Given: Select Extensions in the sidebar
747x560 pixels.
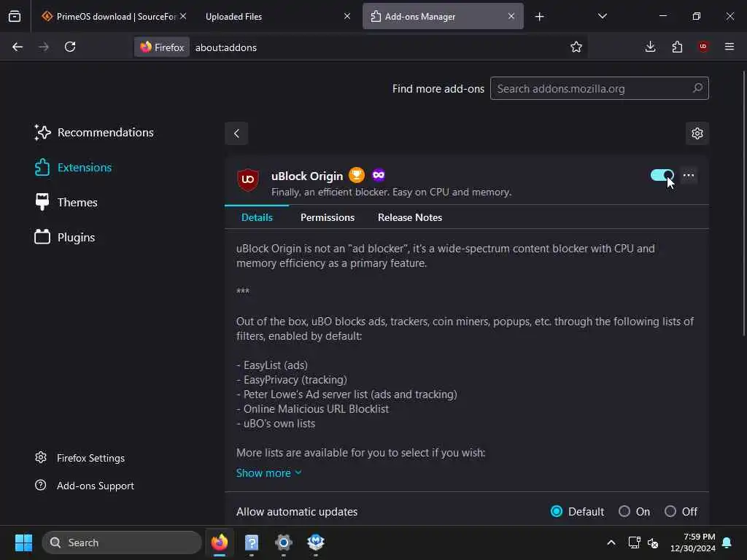Looking at the screenshot, I should click(x=73, y=168).
